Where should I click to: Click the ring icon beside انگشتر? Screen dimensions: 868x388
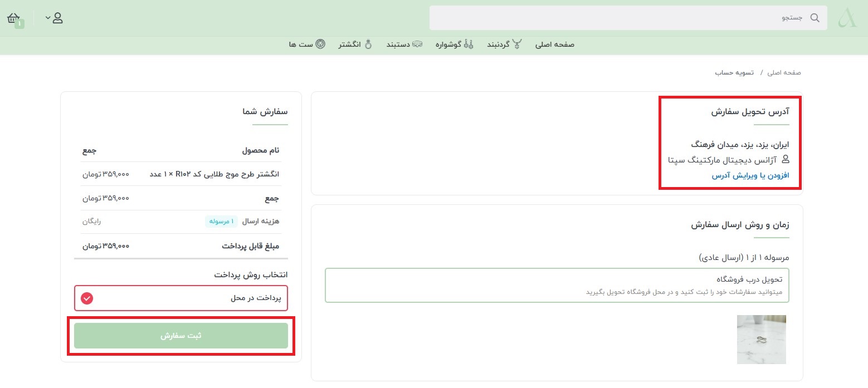(x=368, y=45)
